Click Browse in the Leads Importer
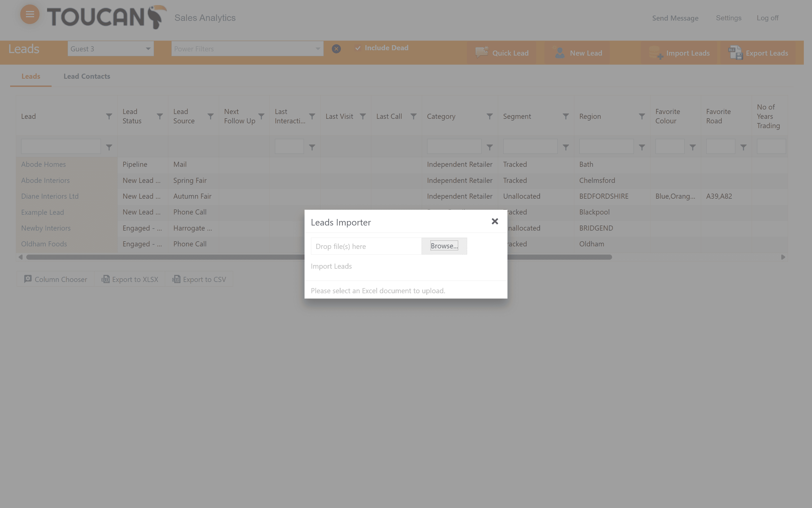The image size is (812, 508). (444, 246)
